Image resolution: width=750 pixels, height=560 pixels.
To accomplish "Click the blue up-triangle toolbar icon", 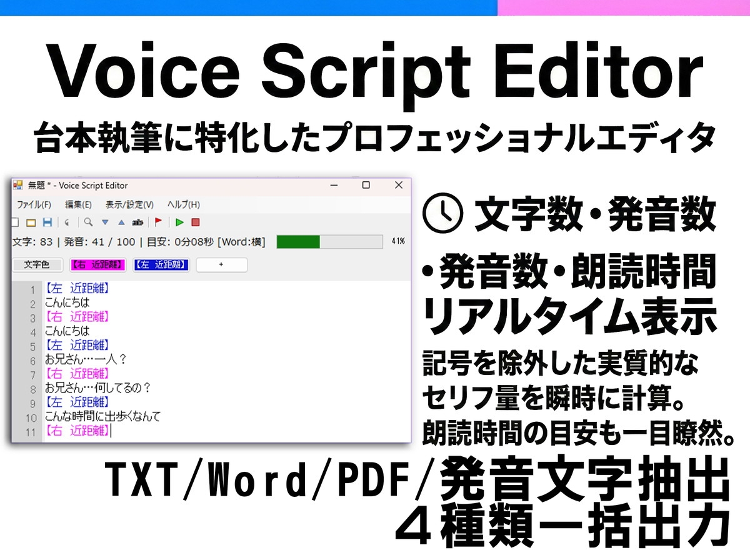I will click(121, 222).
